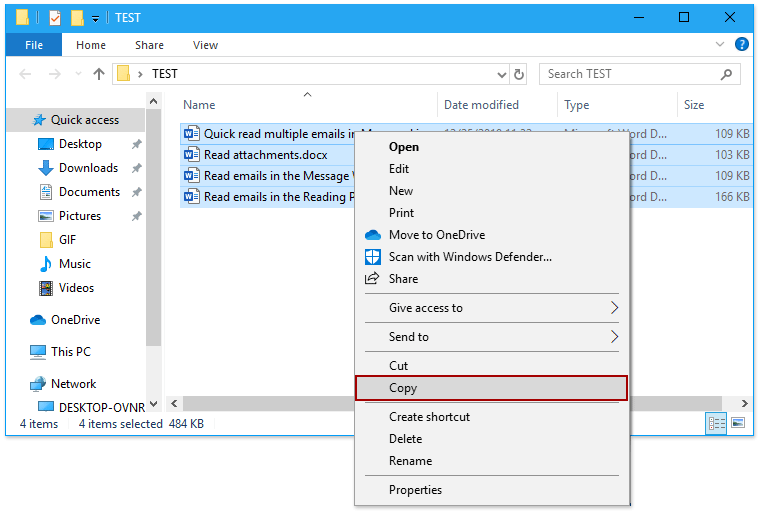Click the File tab button
The image size is (760, 514).
33,45
